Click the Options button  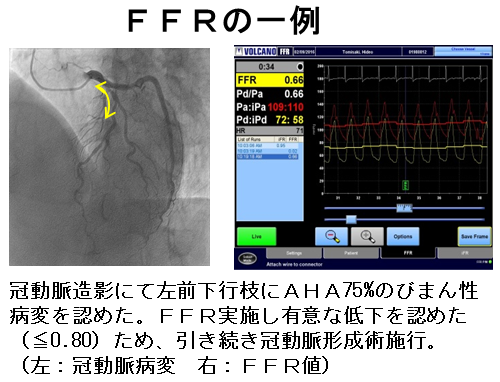click(x=403, y=236)
